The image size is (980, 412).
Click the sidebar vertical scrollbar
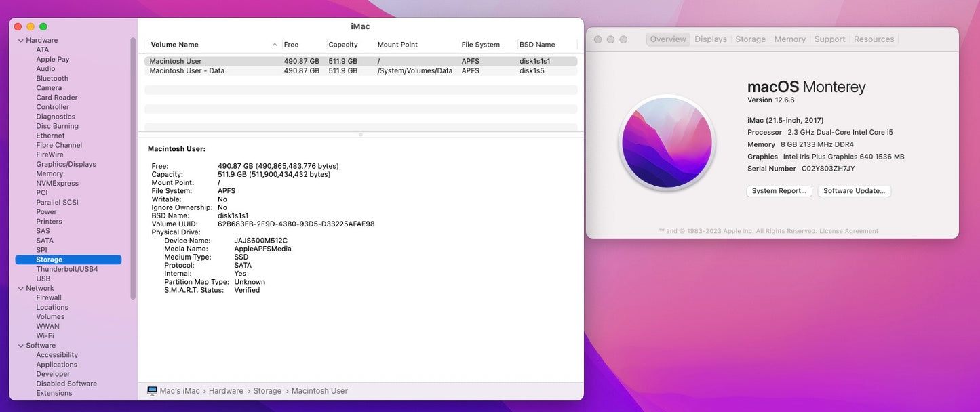[x=133, y=169]
